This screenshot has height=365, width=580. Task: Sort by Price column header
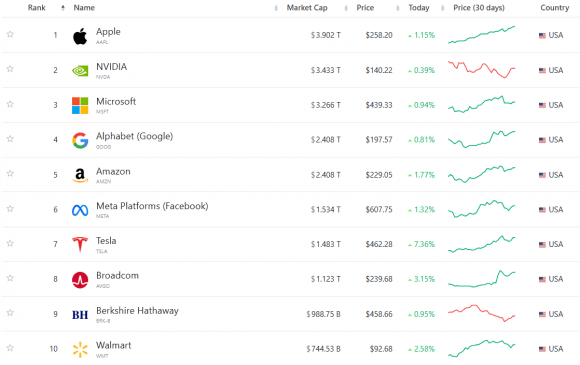[365, 8]
